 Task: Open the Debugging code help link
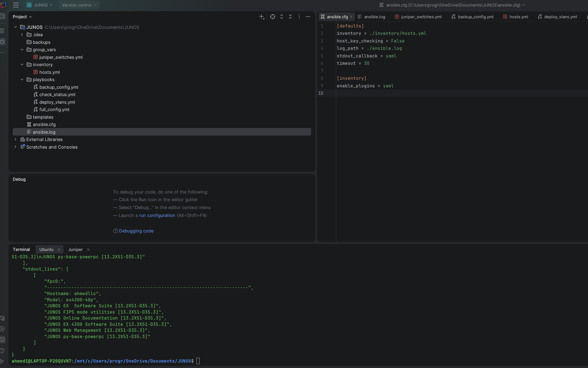click(x=136, y=231)
